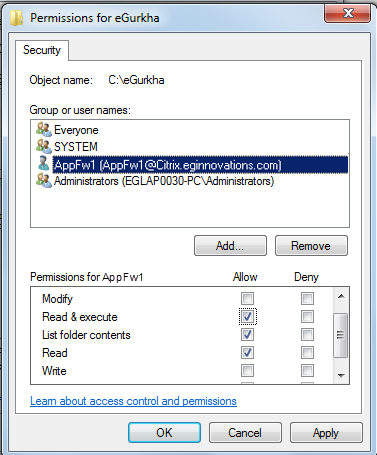Screen dimensions: 377x455
Task: Select the SYSTEM group icon
Action: point(44,146)
